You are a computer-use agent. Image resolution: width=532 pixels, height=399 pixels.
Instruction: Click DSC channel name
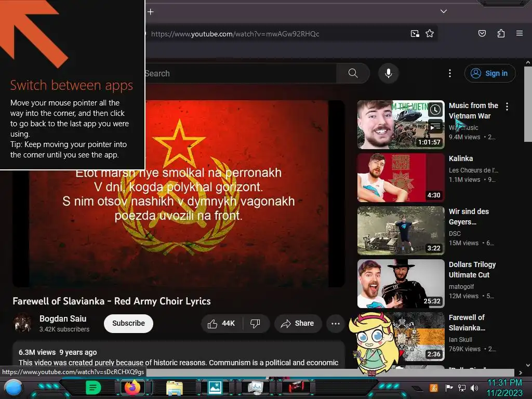coord(455,233)
